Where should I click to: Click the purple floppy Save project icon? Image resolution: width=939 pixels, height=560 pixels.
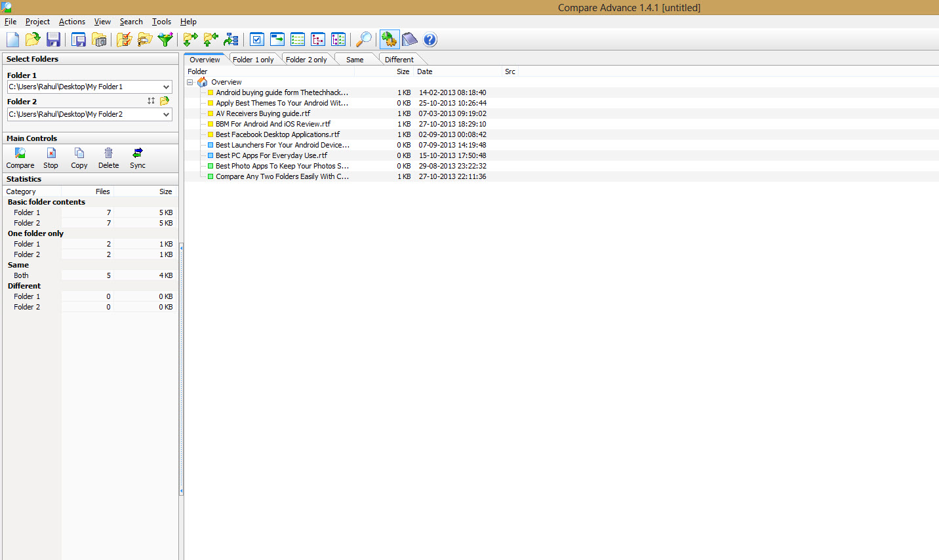(53, 39)
